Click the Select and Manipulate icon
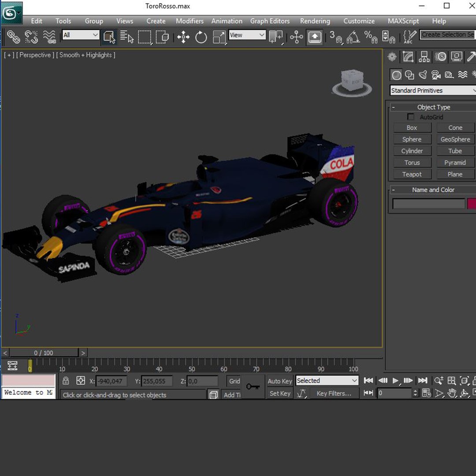Screen dimensions: 476x476 point(296,37)
